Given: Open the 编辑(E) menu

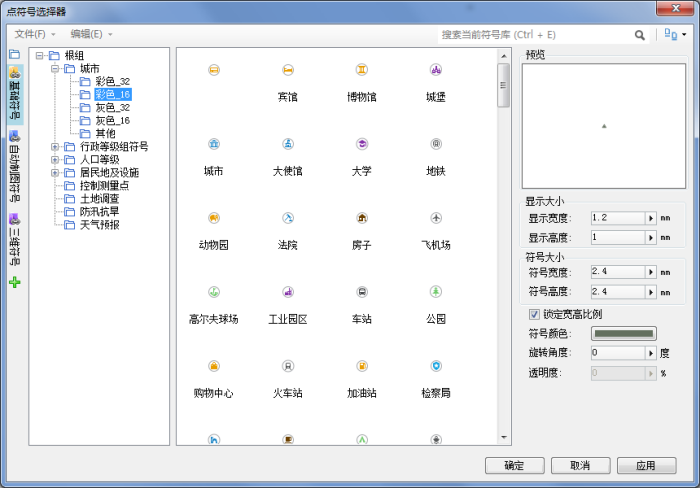Looking at the screenshot, I should click(x=90, y=34).
